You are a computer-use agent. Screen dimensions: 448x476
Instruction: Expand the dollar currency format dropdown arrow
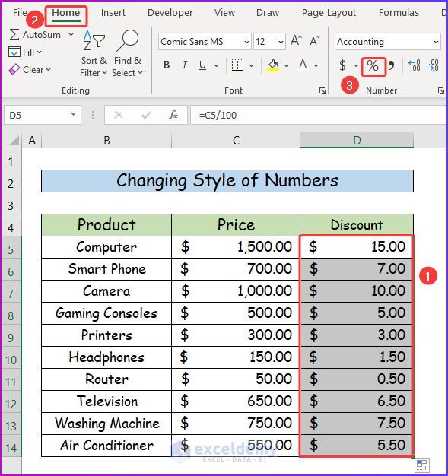pos(356,65)
